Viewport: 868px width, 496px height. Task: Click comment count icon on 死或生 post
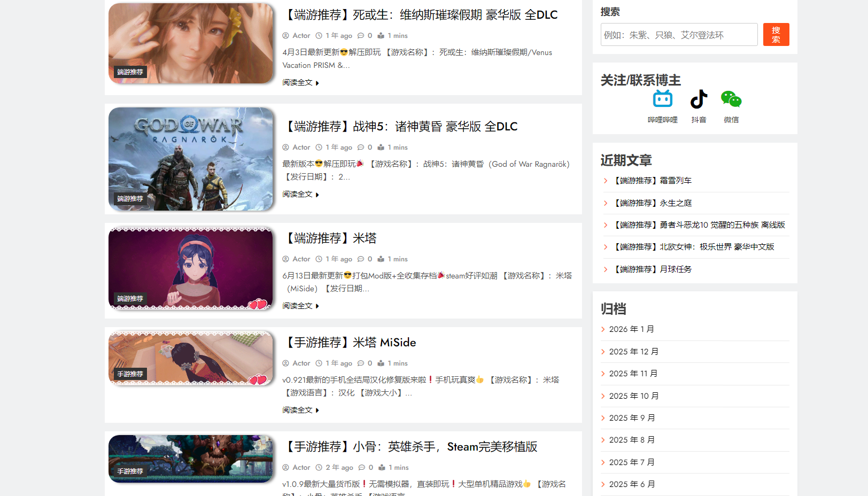click(361, 36)
